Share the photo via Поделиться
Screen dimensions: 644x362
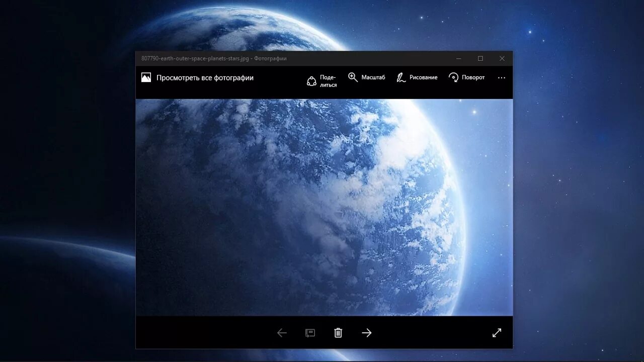pos(322,81)
